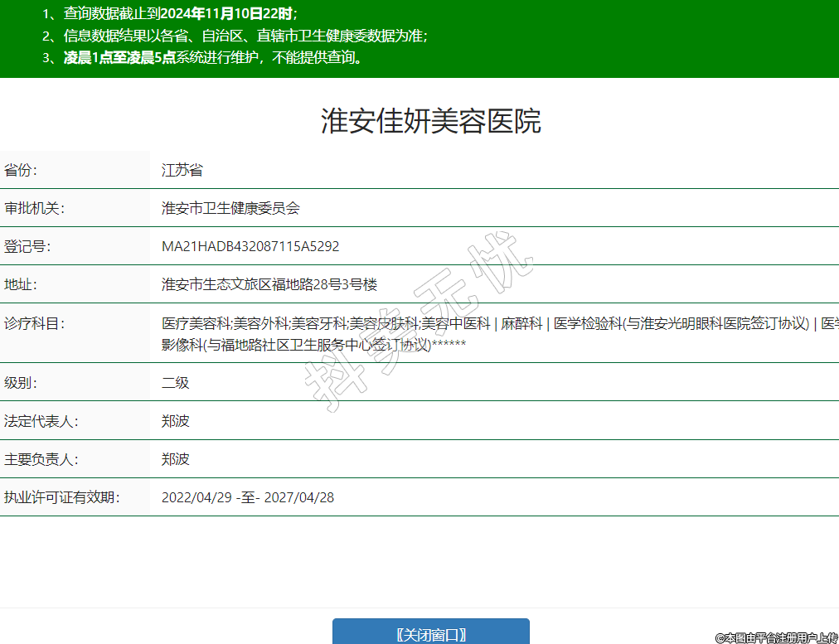The image size is (839, 644).
Task: Select the 审批机关 field label
Action: [34, 208]
